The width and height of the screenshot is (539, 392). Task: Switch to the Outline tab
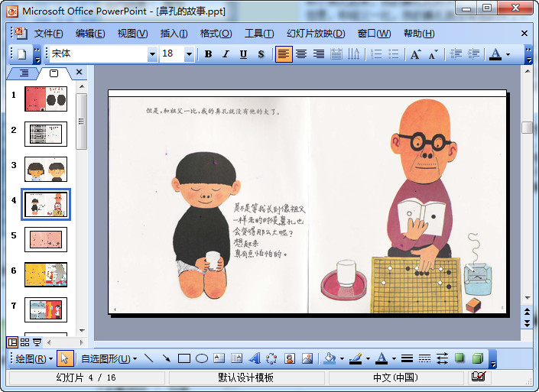coord(24,73)
